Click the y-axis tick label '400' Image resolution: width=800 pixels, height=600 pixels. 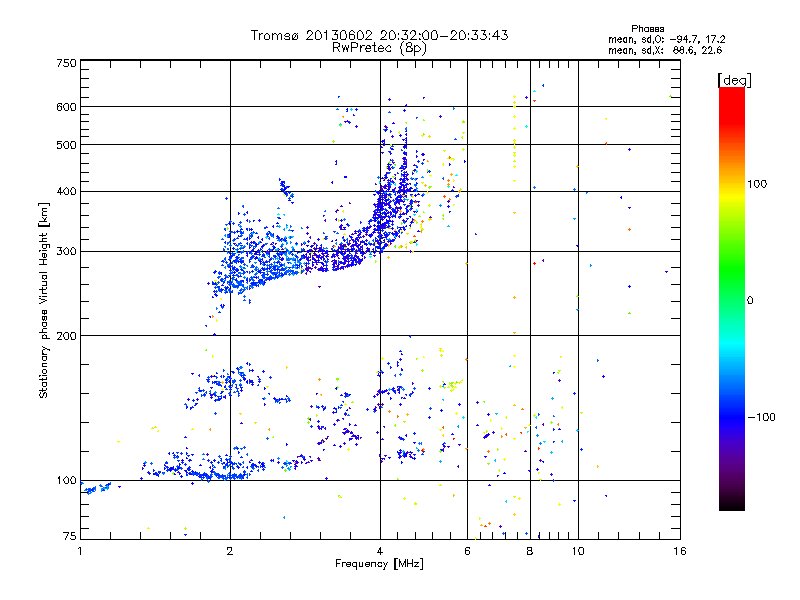click(66, 192)
